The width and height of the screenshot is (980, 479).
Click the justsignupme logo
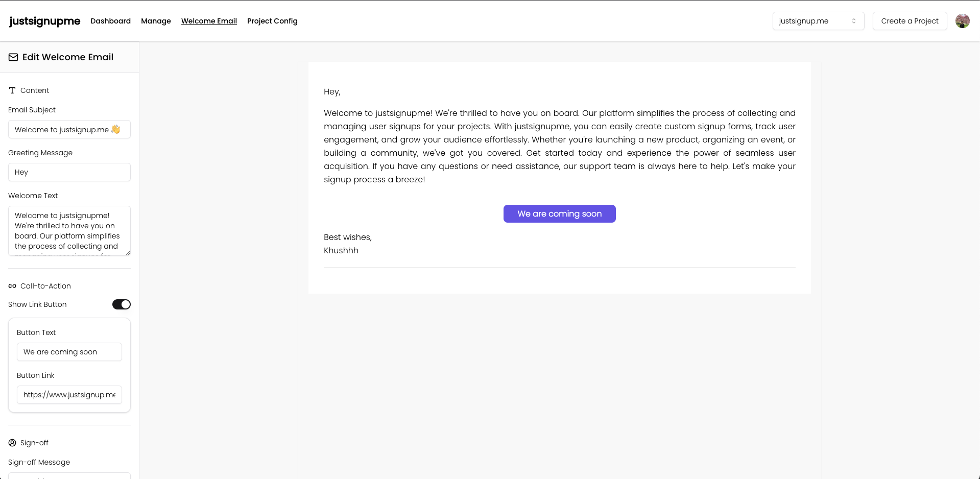[45, 21]
